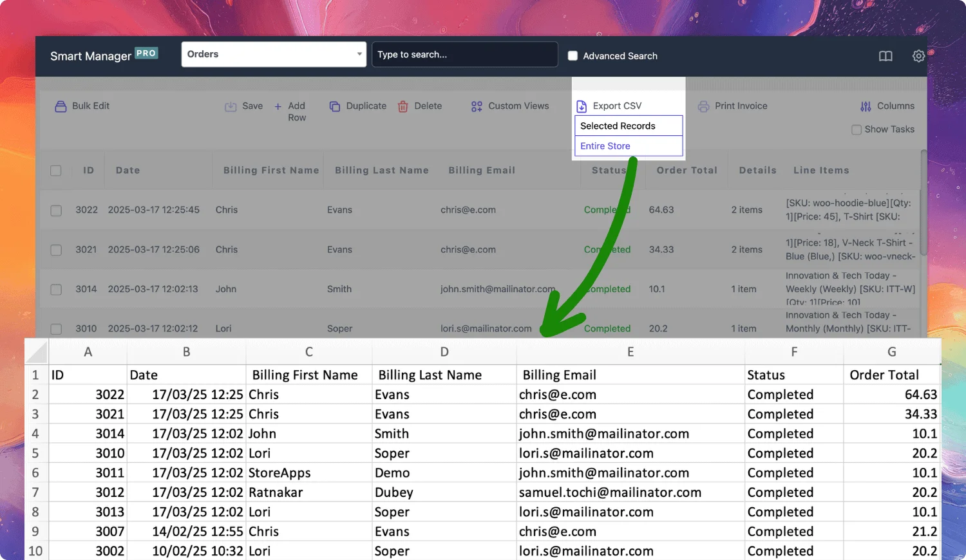Click the plus icon for Add Row
This screenshot has width=966, height=560.
coord(278,106)
